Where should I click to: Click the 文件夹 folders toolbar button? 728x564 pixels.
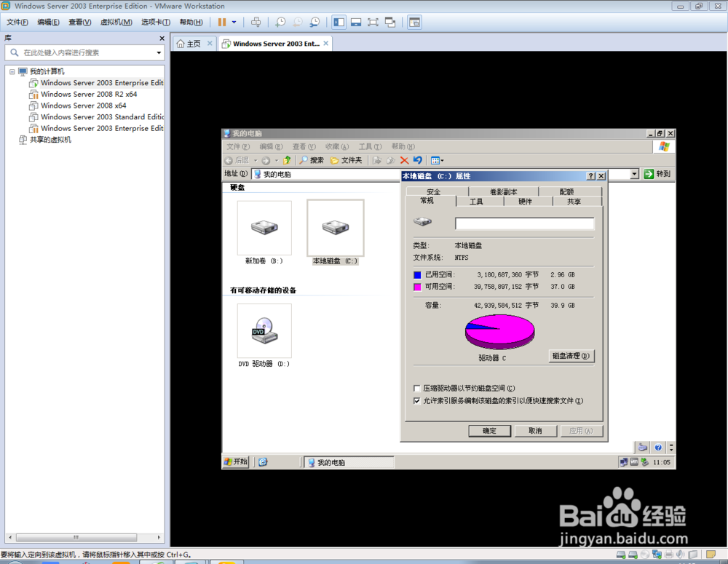pos(346,160)
